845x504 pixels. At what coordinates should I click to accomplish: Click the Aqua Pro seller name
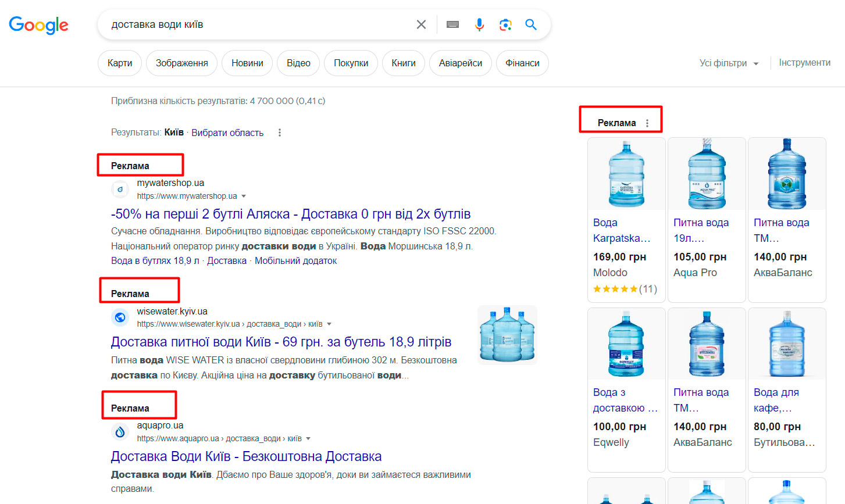(x=695, y=273)
